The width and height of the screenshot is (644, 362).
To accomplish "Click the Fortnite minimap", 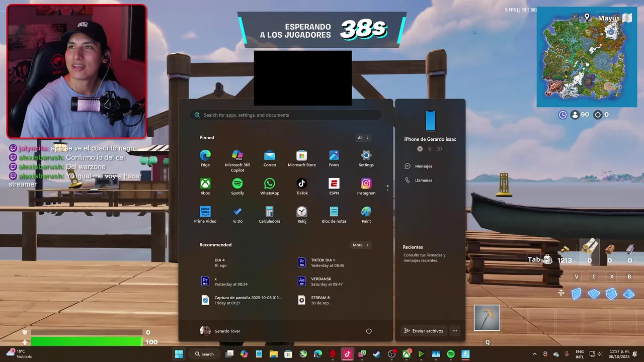I will (x=587, y=57).
